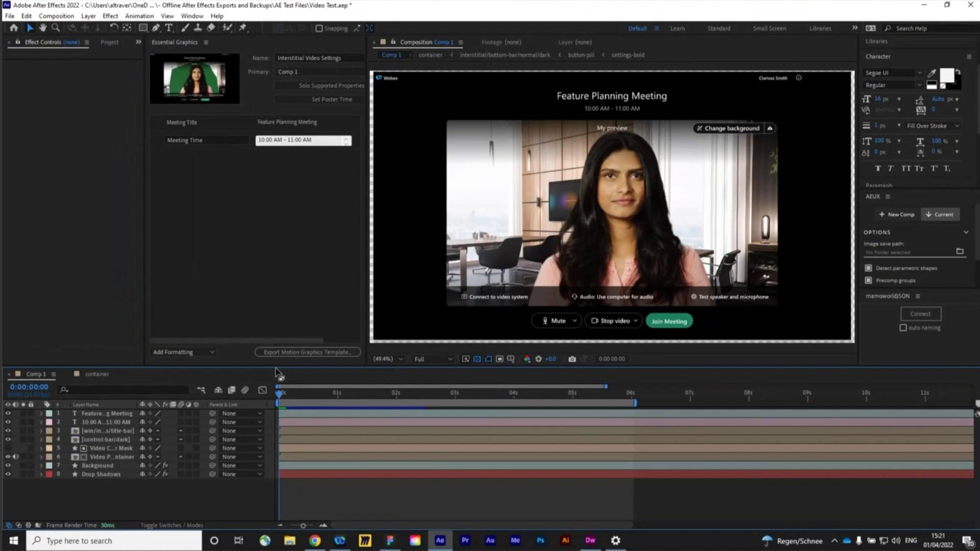The image size is (980, 551).
Task: Enable the Snapping checkbox
Action: 319,29
